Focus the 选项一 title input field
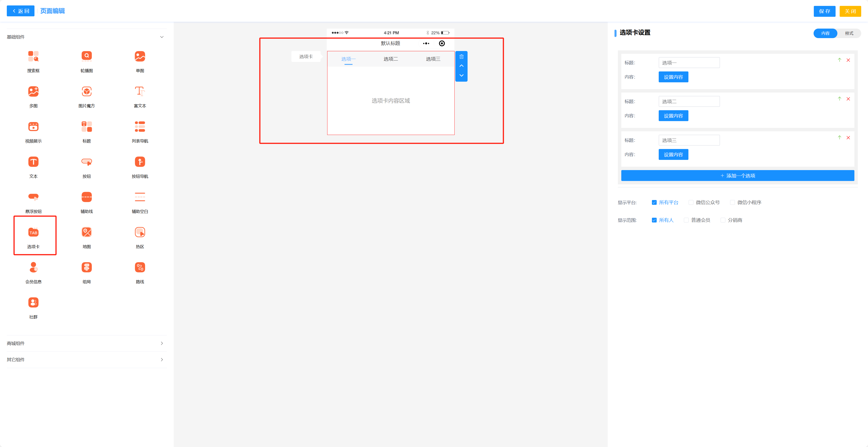Viewport: 868px width, 447px height. [689, 63]
